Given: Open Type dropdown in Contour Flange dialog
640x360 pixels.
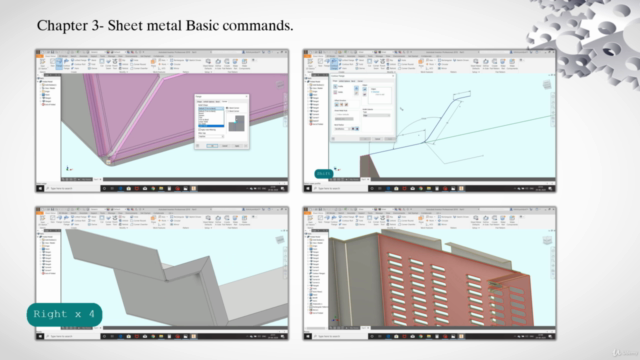Looking at the screenshot, I should click(376, 116).
